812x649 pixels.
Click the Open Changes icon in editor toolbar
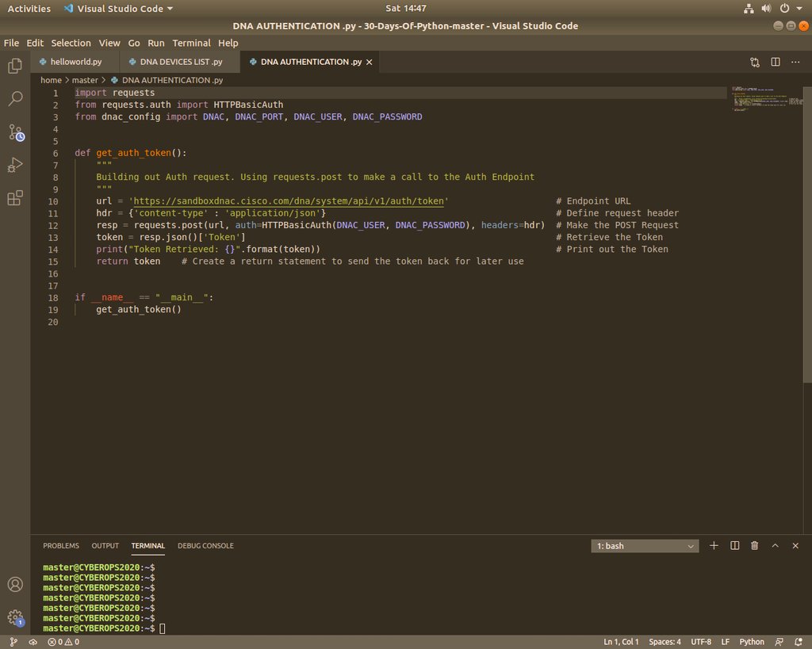point(755,62)
